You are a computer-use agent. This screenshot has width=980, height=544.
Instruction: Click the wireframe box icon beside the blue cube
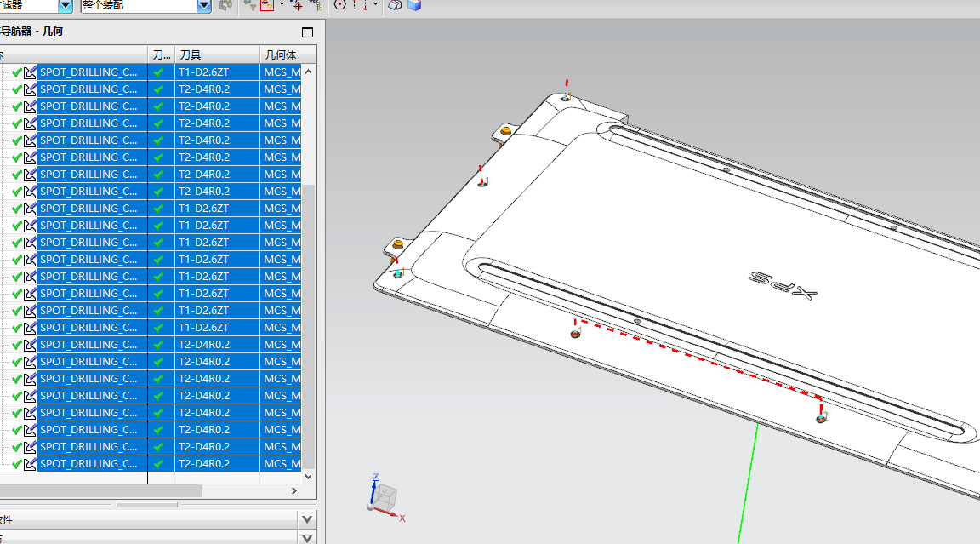[x=395, y=5]
